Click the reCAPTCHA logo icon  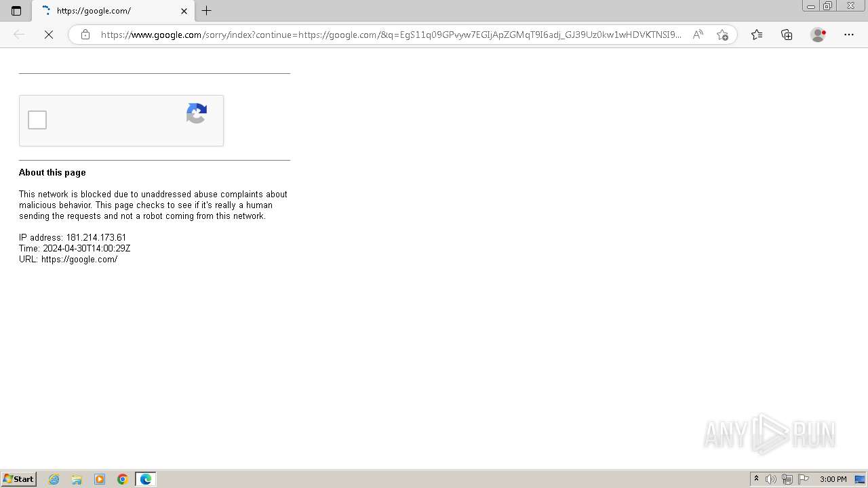[x=197, y=114]
